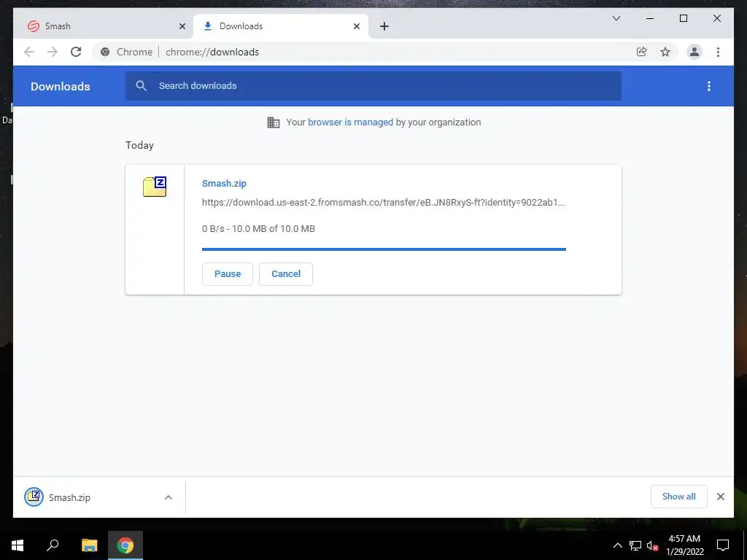The height and width of the screenshot is (560, 747).
Task: Open the Smash.zip file name link
Action: (224, 183)
